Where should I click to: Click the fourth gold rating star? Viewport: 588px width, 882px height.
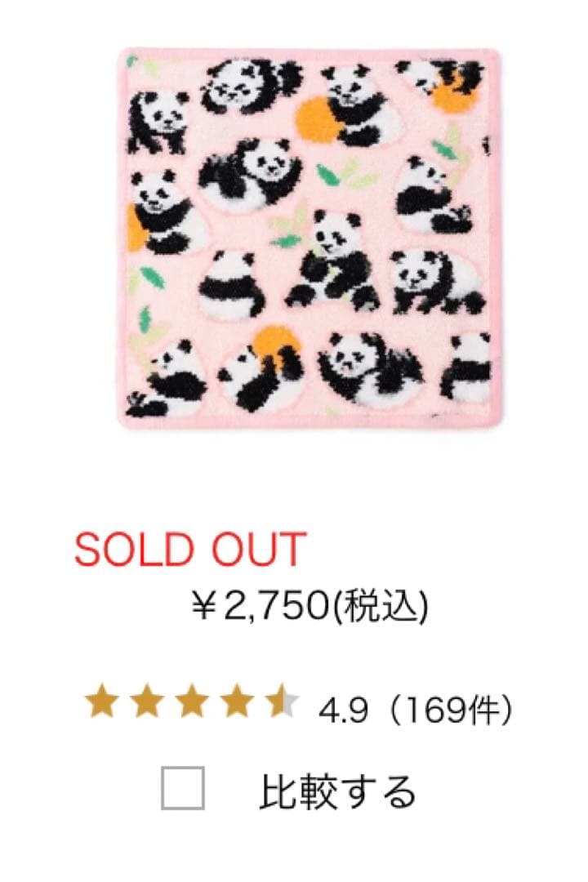click(237, 701)
